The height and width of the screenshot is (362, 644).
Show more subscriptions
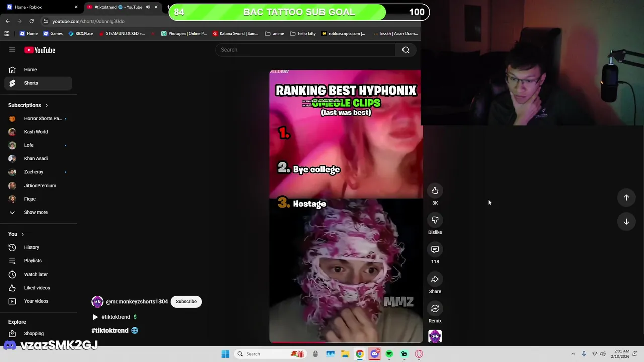coord(36,212)
